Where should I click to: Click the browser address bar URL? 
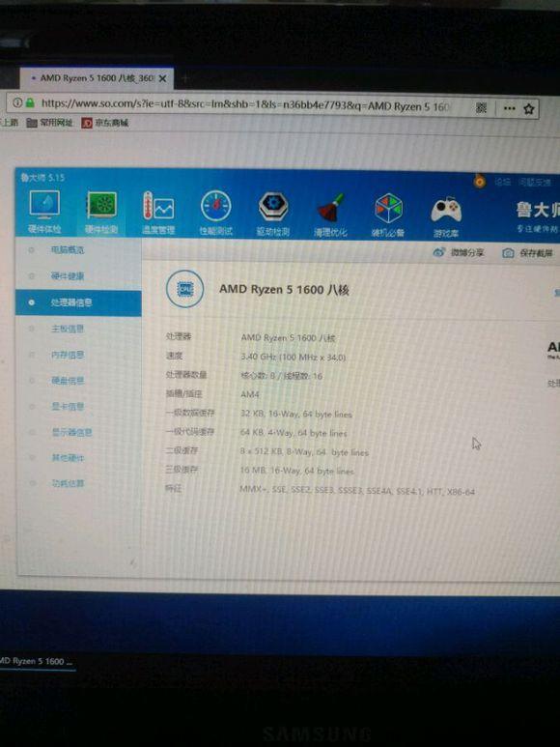click(x=245, y=104)
